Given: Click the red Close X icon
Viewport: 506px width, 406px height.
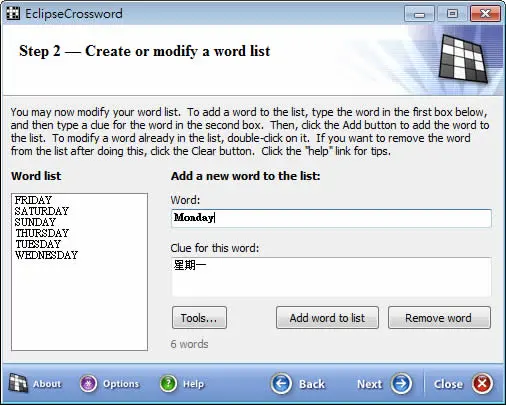Looking at the screenshot, I should [482, 384].
